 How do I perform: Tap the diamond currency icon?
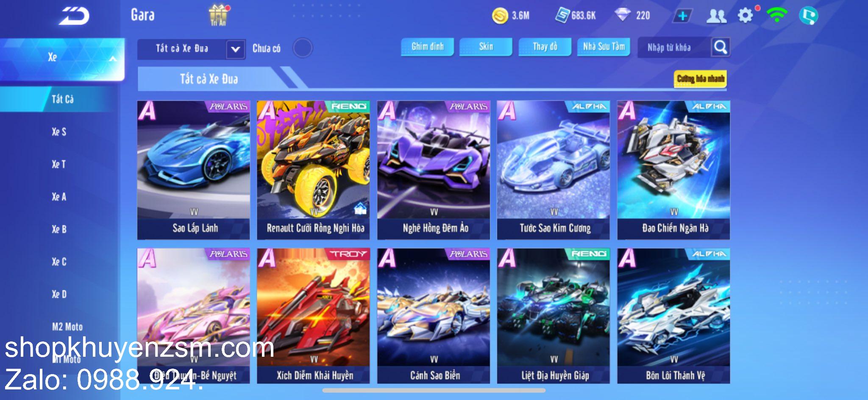tap(622, 15)
